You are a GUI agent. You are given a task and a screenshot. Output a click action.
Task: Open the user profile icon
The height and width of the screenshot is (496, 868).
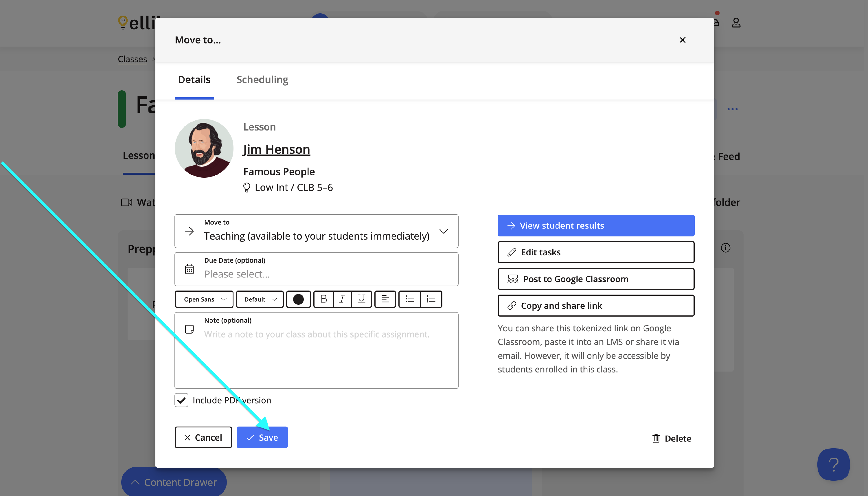[736, 23]
